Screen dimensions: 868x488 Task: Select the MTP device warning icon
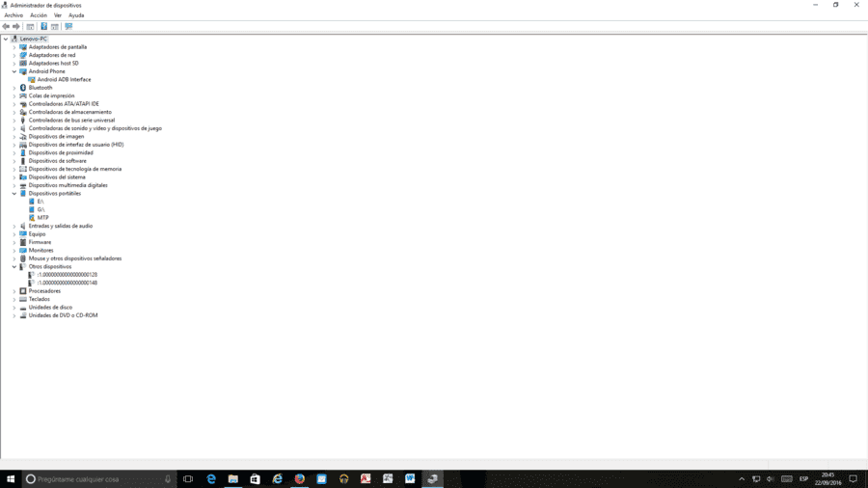click(32, 218)
